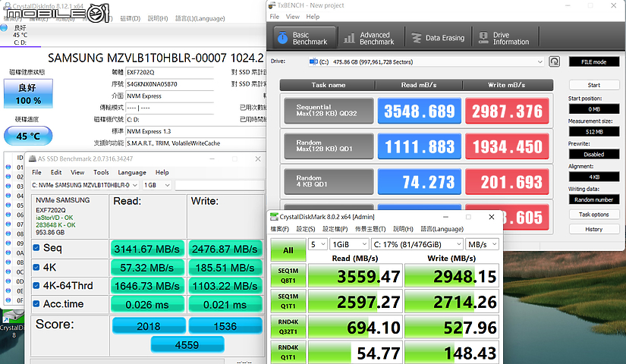The width and height of the screenshot is (626, 364).
Task: Select CrystalDiskInfo C: D: drive status icon
Action: tap(5, 28)
